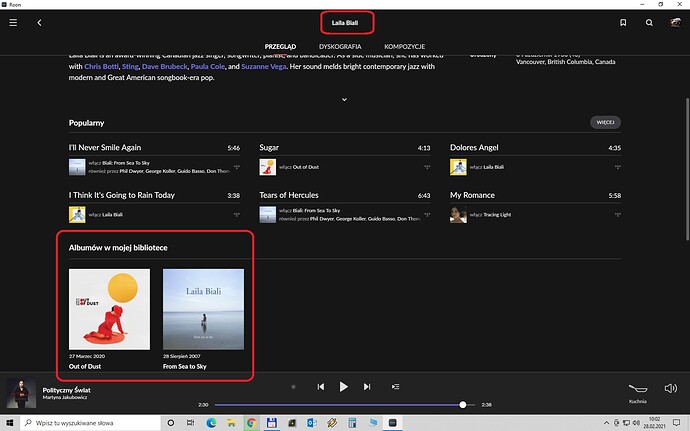Open the Sting link

(130, 66)
